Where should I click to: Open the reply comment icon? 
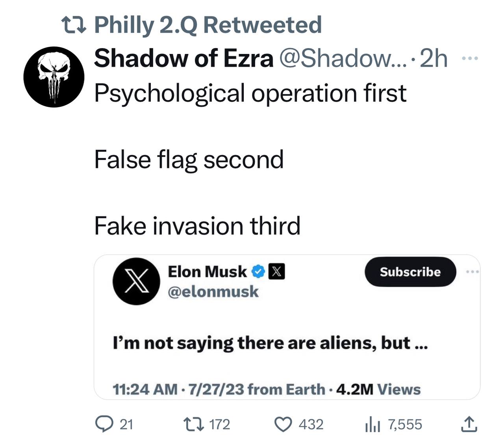104,424
